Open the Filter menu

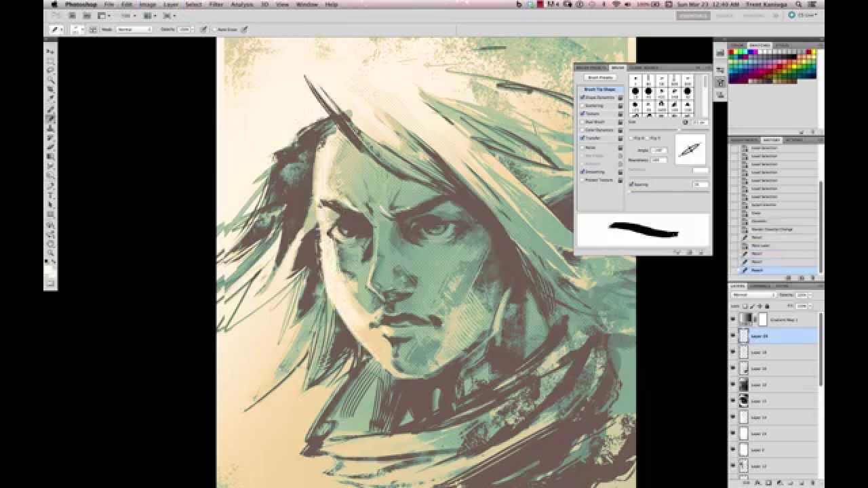click(x=216, y=5)
